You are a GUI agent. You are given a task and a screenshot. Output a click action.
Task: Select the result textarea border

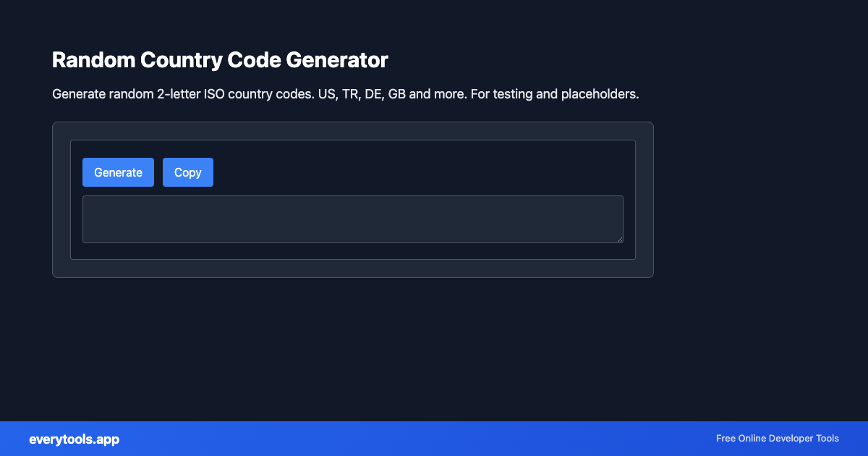click(x=353, y=195)
